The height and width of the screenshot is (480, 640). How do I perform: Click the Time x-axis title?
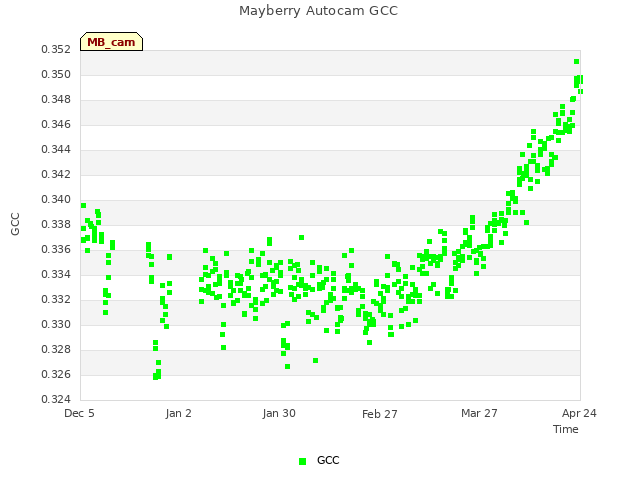[566, 429]
